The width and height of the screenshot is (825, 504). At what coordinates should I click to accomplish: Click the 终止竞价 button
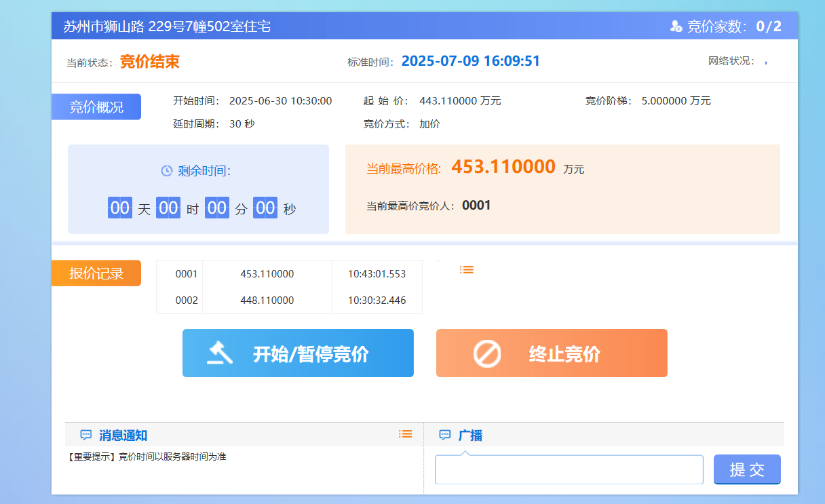coord(552,353)
